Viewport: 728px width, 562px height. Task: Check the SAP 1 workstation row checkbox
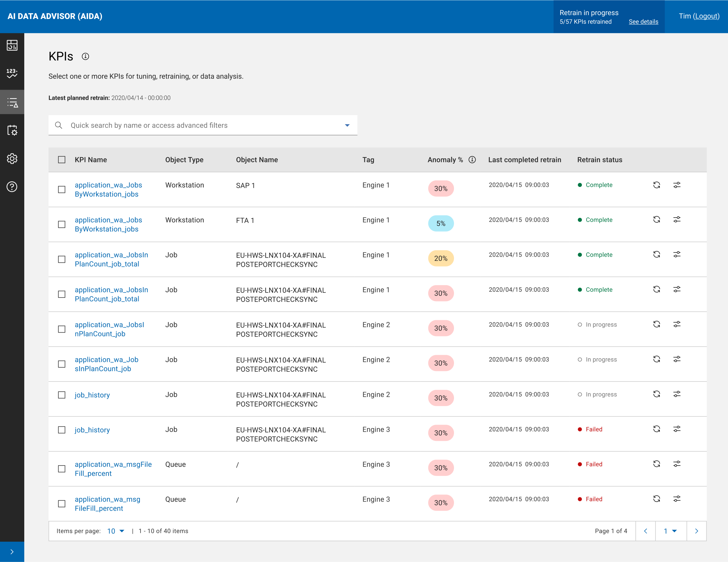[62, 190]
